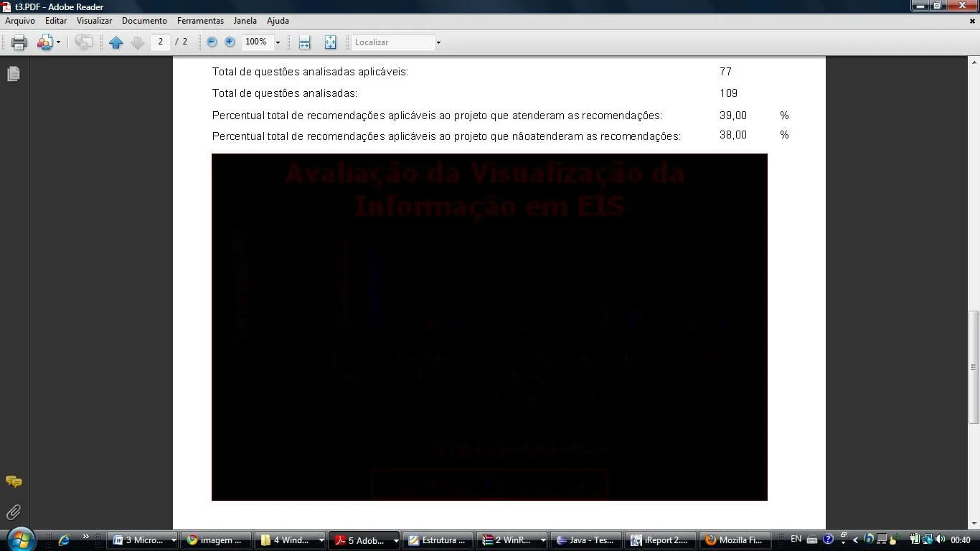980x551 pixels.
Task: Open the Arquivo menu
Action: pyautogui.click(x=20, y=21)
